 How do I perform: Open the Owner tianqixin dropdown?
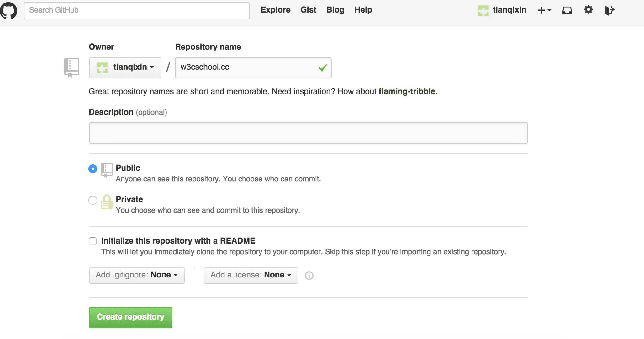coord(125,67)
